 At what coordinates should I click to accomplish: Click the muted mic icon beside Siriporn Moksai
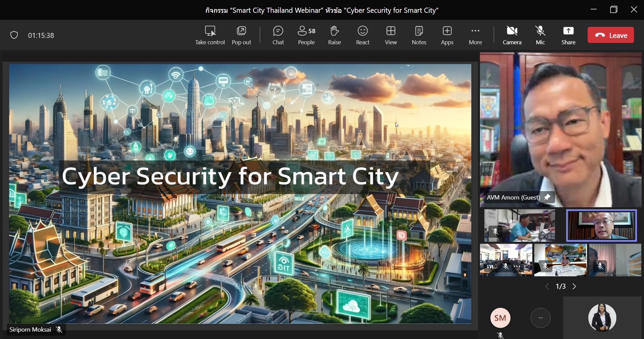pyautogui.click(x=59, y=330)
